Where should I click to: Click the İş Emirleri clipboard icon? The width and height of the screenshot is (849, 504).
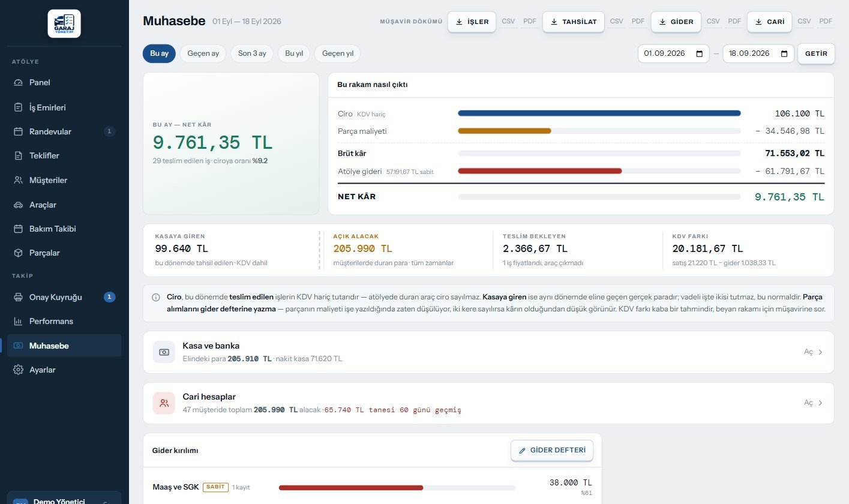point(18,107)
